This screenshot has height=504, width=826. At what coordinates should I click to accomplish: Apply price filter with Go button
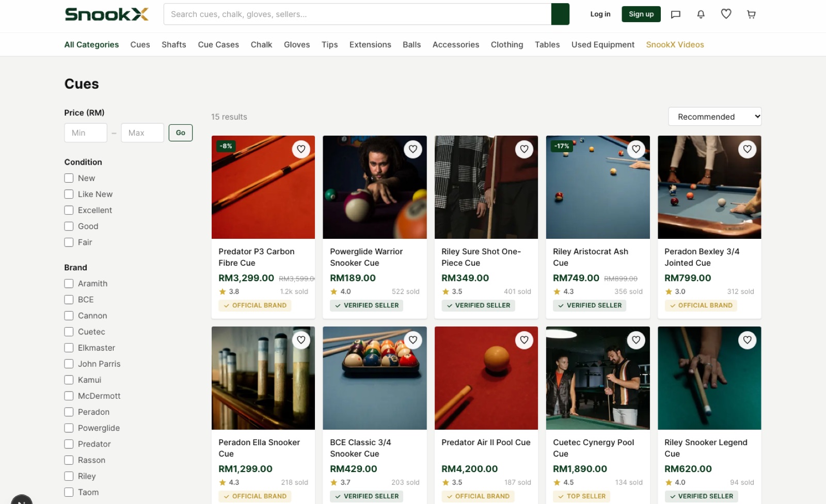click(181, 133)
